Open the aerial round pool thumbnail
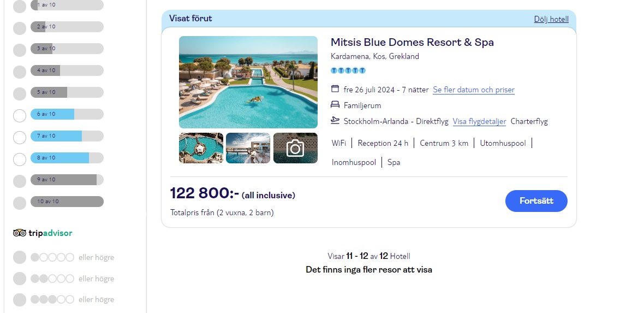 point(201,148)
